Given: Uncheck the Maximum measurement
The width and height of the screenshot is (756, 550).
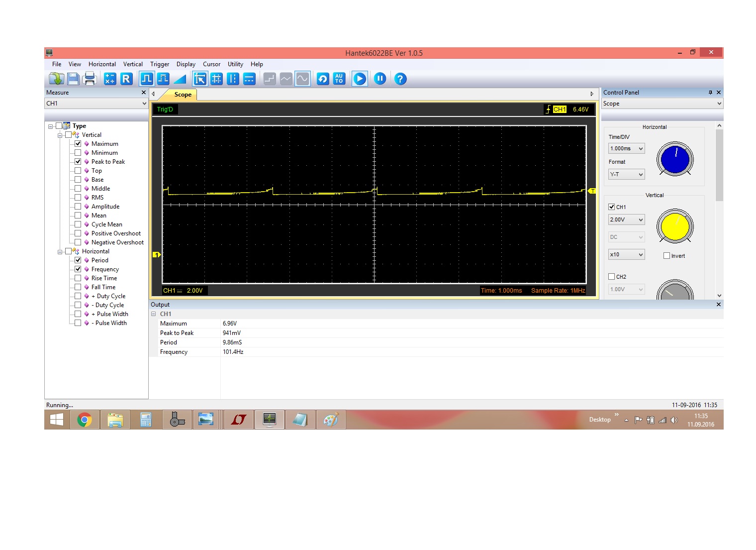Looking at the screenshot, I should (78, 144).
